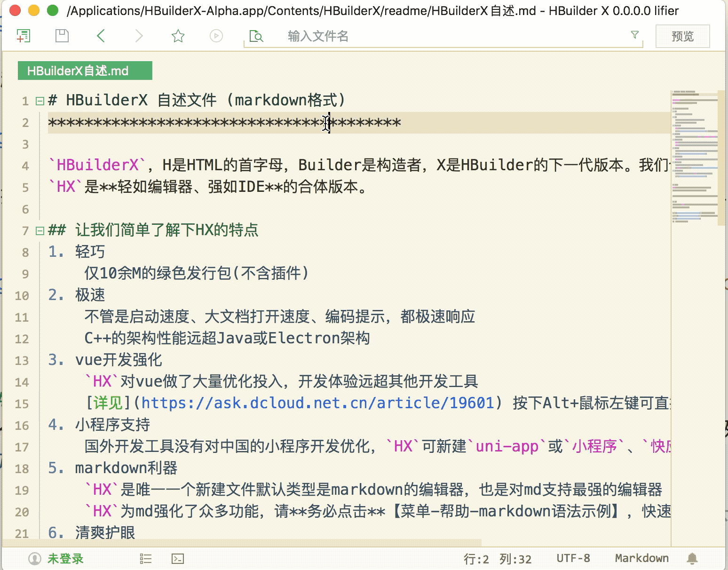This screenshot has width=728, height=570.
Task: Collapse the line 7 section fold marker
Action: point(40,230)
